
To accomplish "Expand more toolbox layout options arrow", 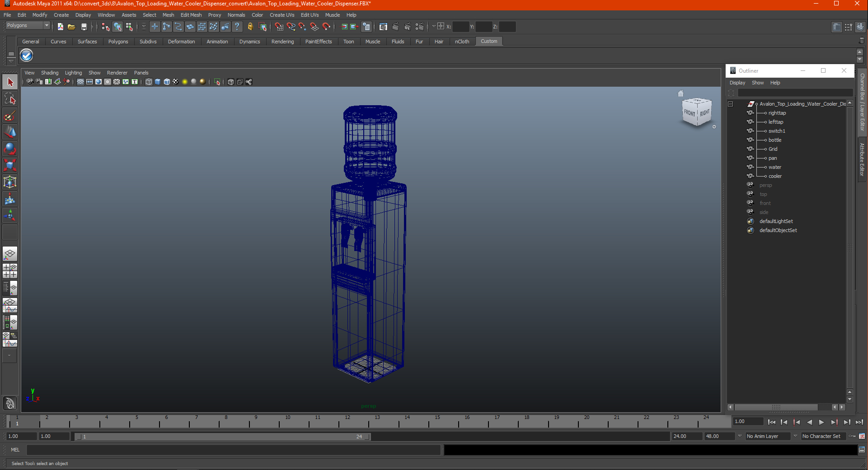I will (x=9, y=356).
